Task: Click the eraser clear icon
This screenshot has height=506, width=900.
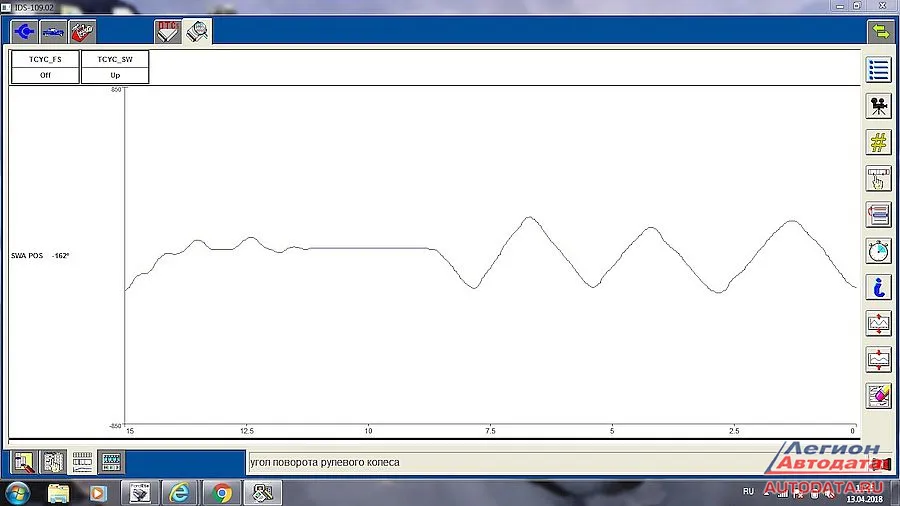Action: (878, 395)
